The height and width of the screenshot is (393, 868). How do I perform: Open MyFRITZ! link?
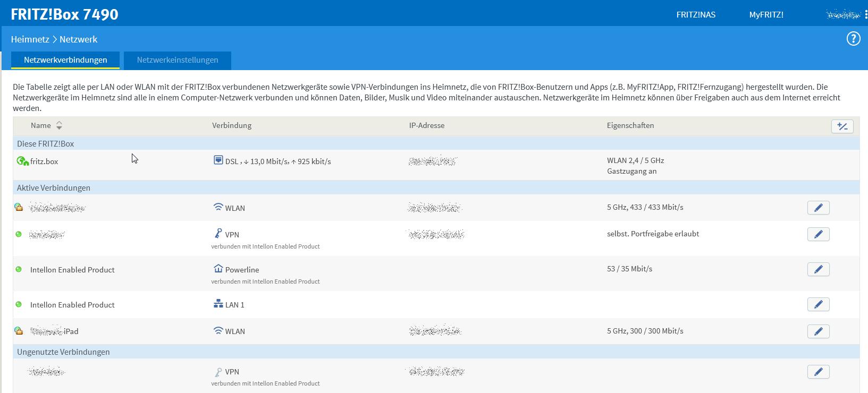pos(766,14)
